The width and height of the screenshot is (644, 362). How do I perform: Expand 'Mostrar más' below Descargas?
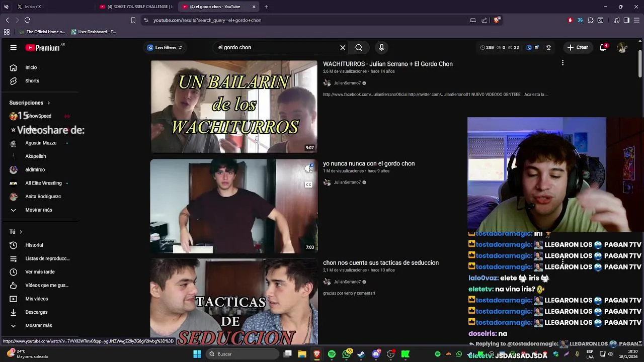tap(39, 325)
